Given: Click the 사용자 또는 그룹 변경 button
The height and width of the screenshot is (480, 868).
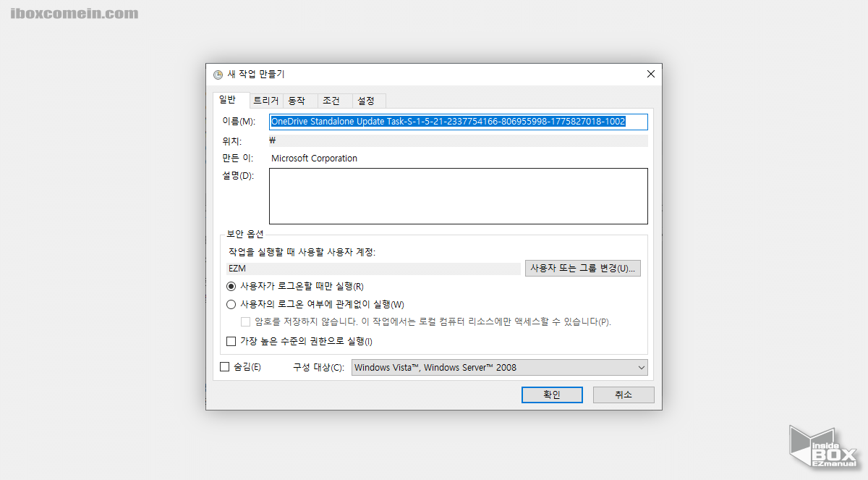Looking at the screenshot, I should 582,268.
